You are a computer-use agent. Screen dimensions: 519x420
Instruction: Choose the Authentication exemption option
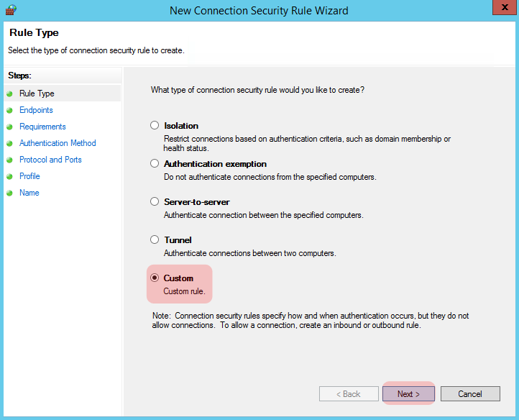tap(155, 163)
